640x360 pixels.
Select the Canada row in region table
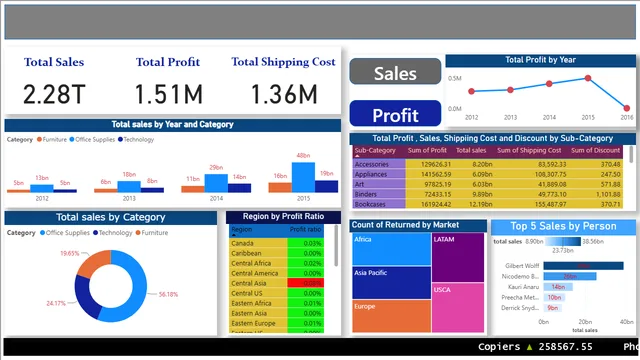point(277,243)
